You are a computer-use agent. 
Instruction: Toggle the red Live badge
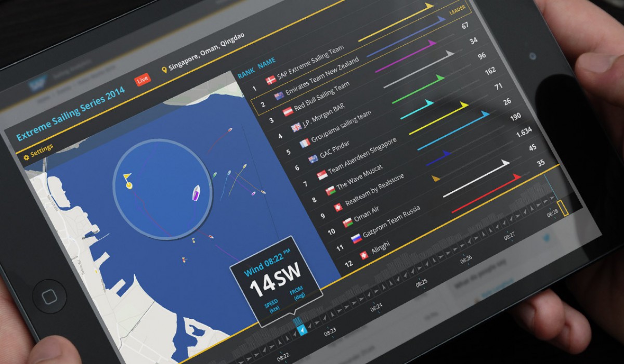pyautogui.click(x=143, y=80)
